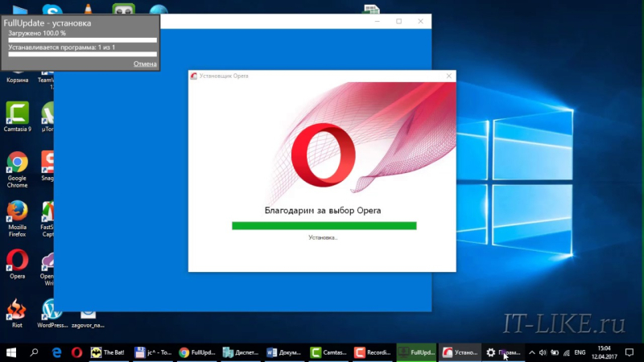Click the pinned Opera icon in taskbar
644x362 pixels.
[77, 352]
